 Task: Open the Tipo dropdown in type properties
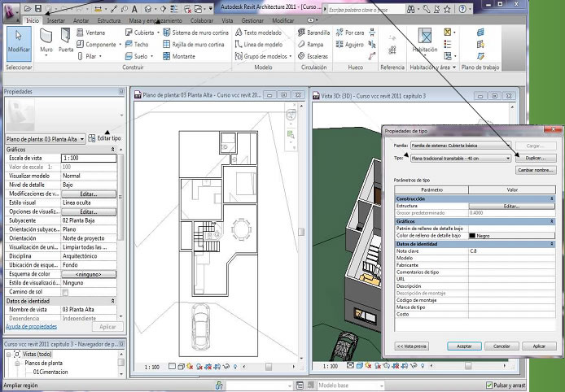(508, 159)
